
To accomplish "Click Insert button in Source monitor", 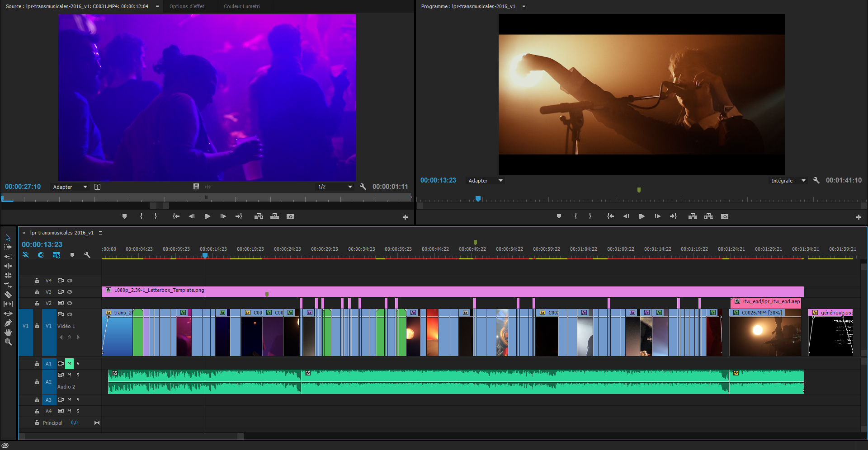I will (259, 216).
